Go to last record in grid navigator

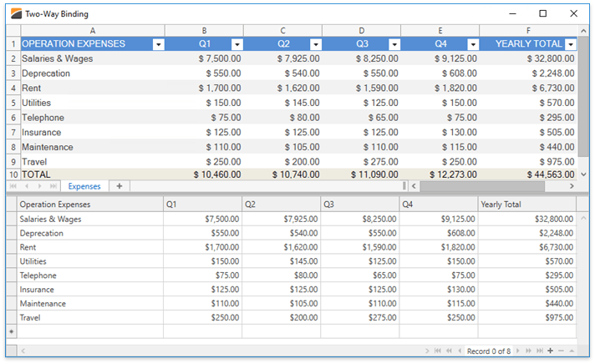point(540,351)
